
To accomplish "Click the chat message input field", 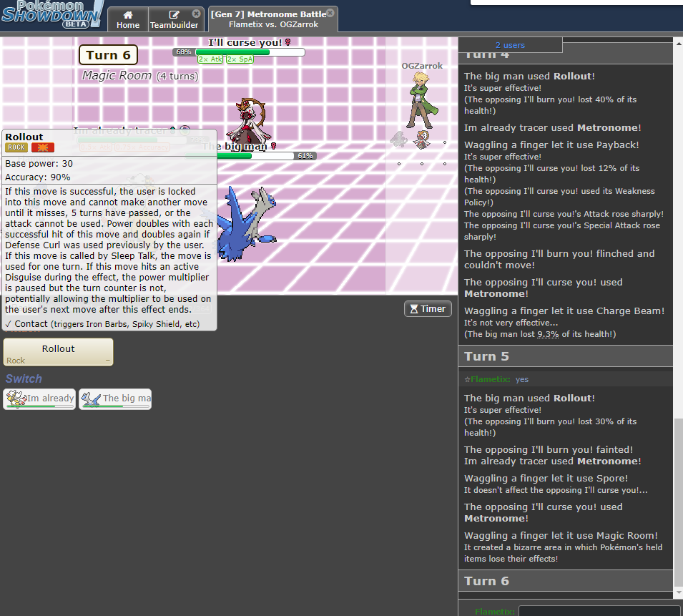I will (599, 611).
